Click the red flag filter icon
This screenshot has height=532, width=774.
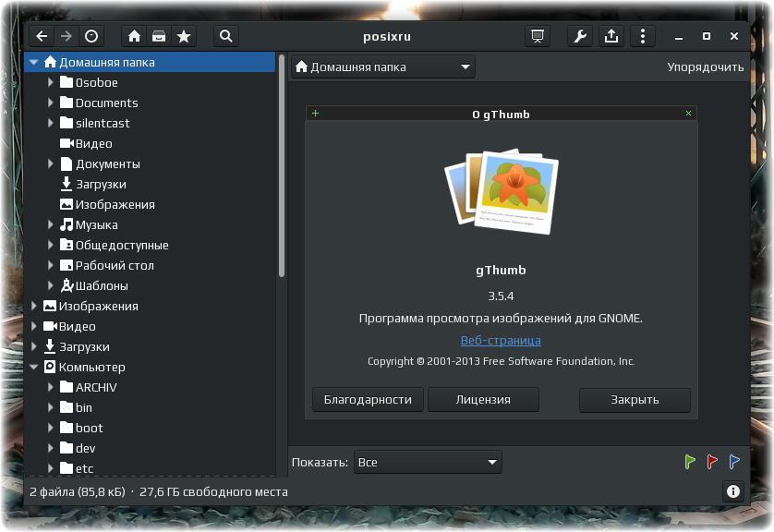click(x=712, y=462)
